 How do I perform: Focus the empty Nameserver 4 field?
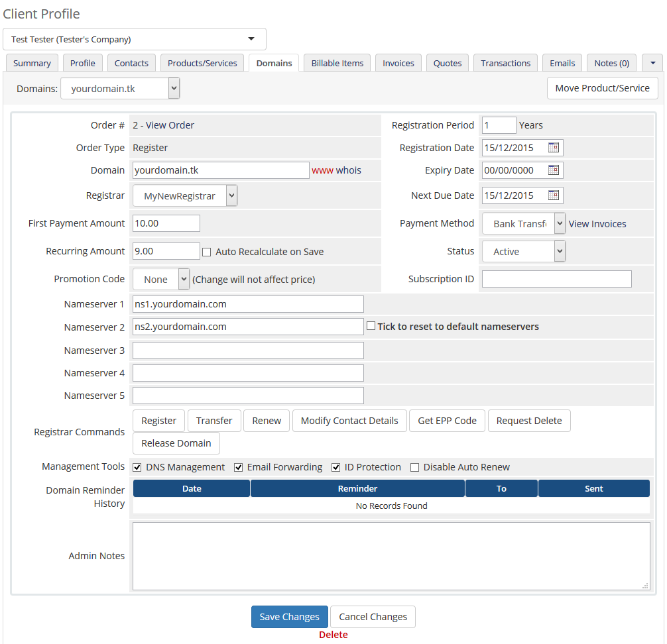(x=248, y=373)
